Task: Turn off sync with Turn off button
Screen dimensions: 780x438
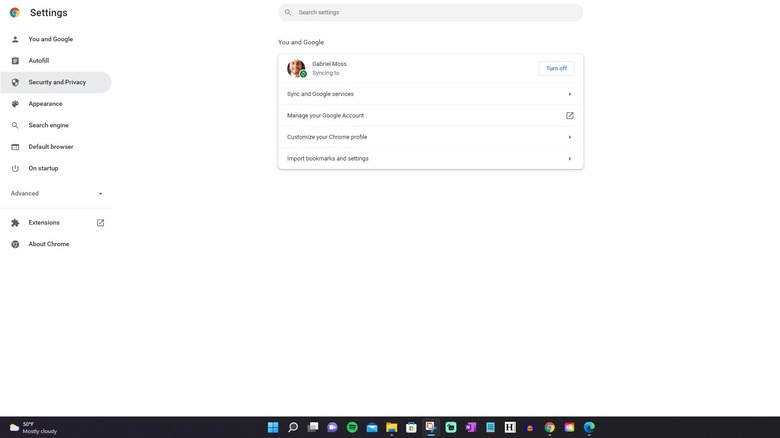Action: tap(556, 68)
